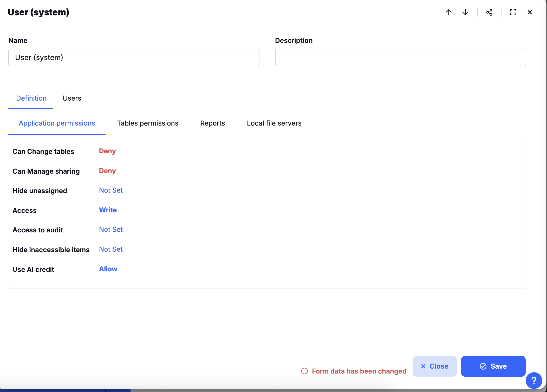Close the dialog with X icon

point(530,12)
